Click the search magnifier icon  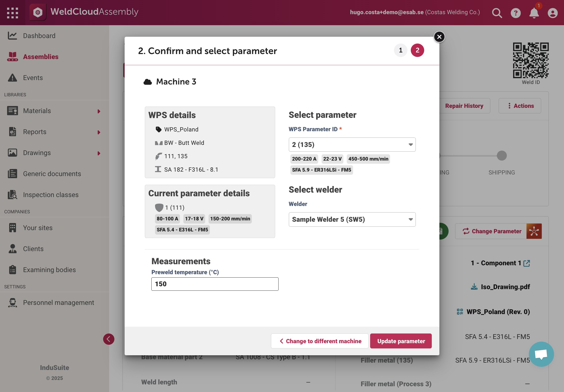pyautogui.click(x=497, y=13)
